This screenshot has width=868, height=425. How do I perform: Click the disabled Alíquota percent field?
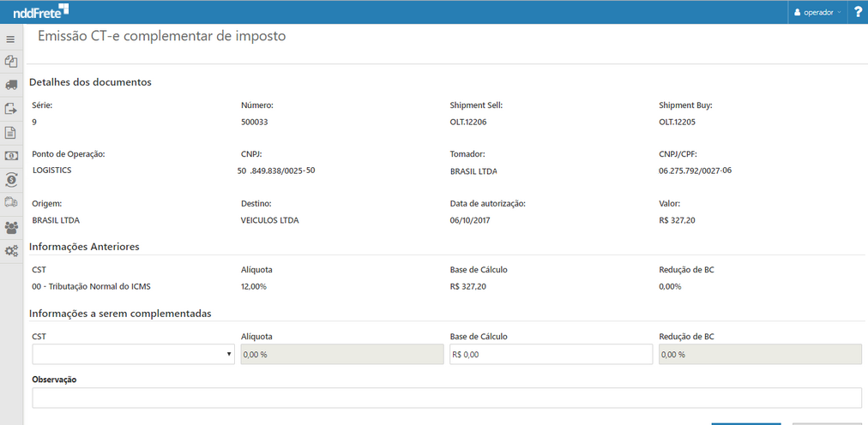[x=343, y=354]
